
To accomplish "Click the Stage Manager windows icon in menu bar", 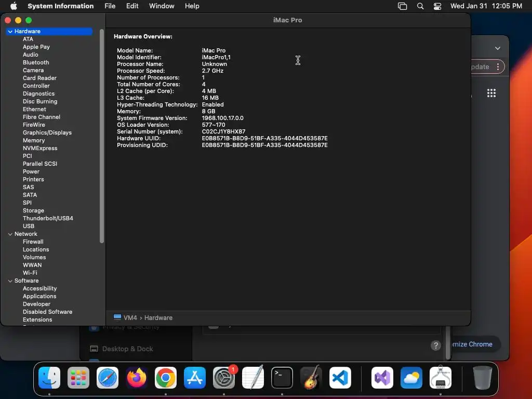I will [403, 6].
